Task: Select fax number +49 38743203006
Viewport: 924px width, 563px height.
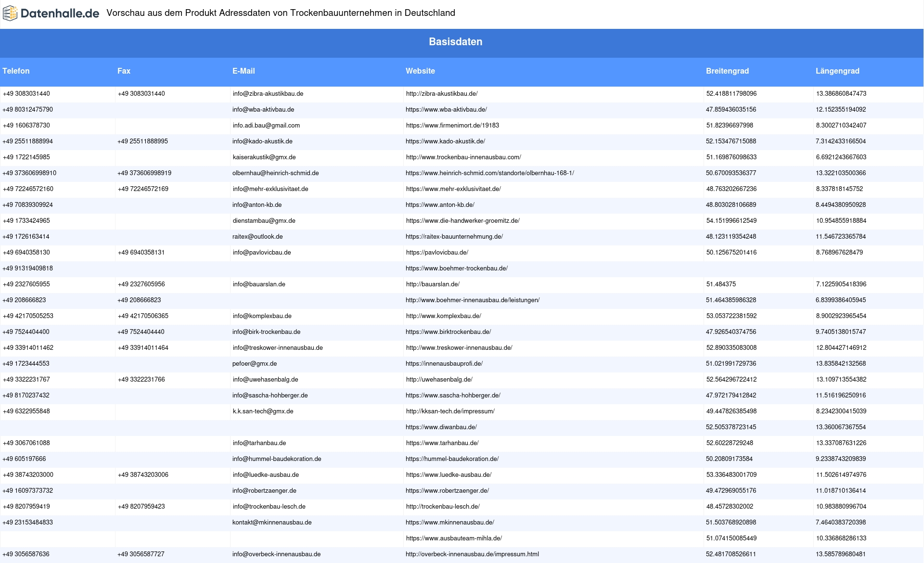Action: (143, 475)
